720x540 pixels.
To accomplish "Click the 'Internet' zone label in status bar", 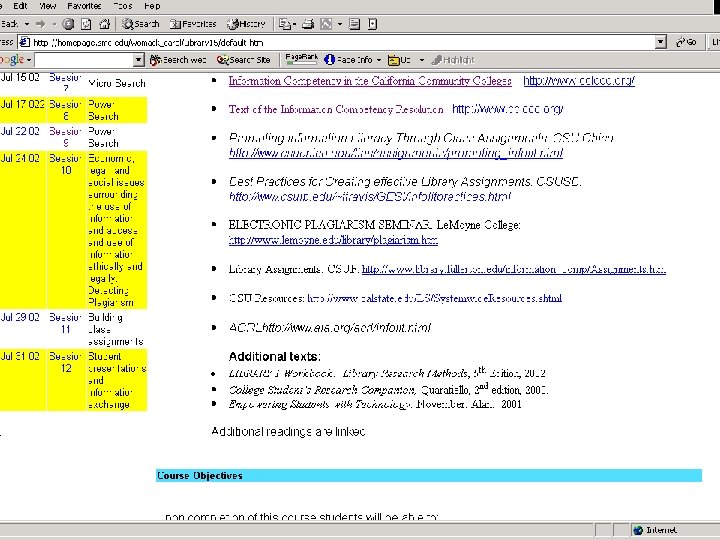I will pyautogui.click(x=661, y=530).
